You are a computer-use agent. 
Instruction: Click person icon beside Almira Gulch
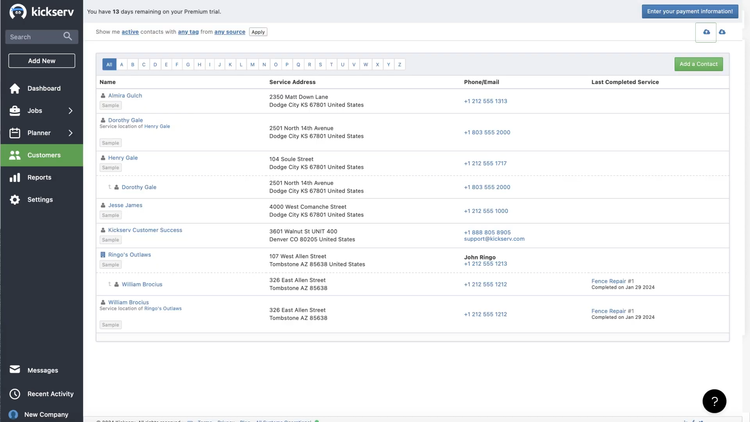103,96
